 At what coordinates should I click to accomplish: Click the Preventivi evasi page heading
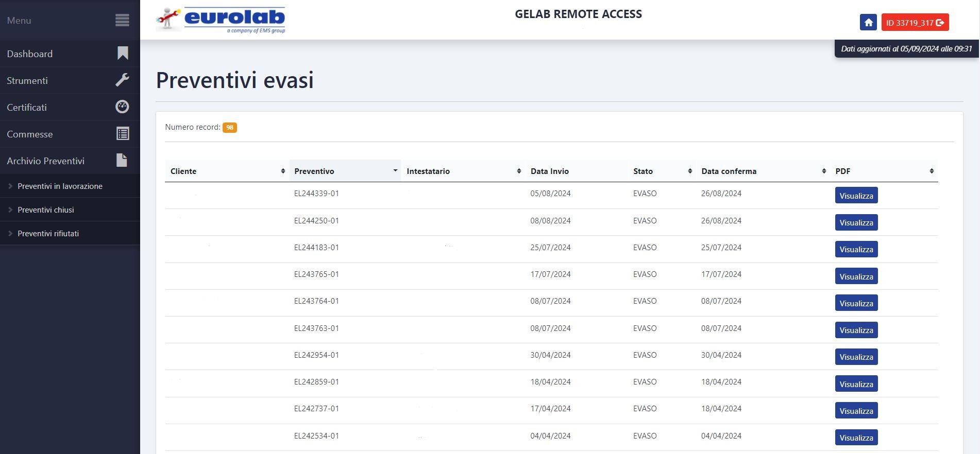235,80
